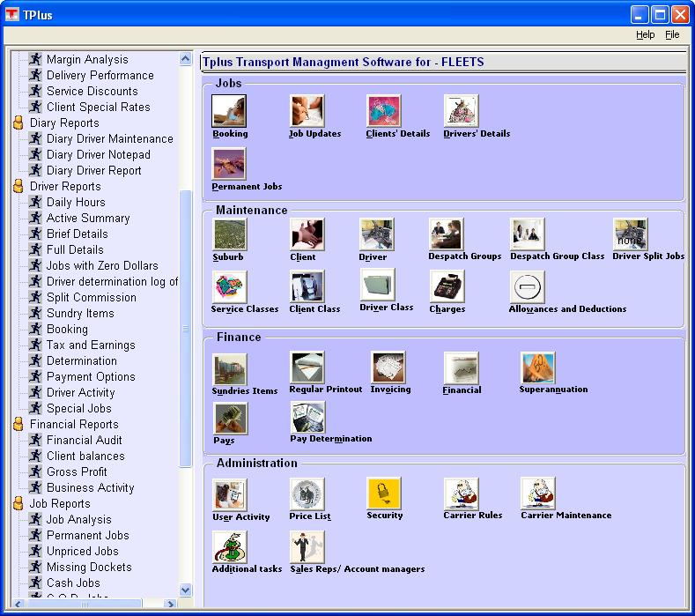This screenshot has width=695, height=616.
Task: Open Regular Printout
Action: coord(307,367)
